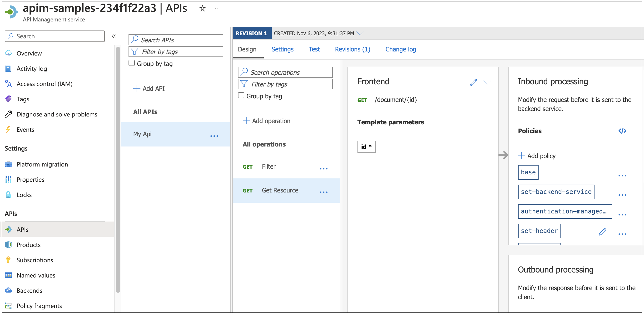Open Get Resource operation ellipsis menu
The width and height of the screenshot is (644, 313).
323,192
